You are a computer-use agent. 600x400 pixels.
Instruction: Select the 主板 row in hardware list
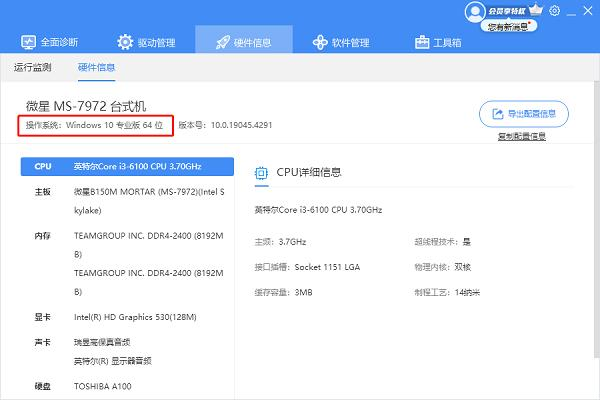click(x=127, y=201)
